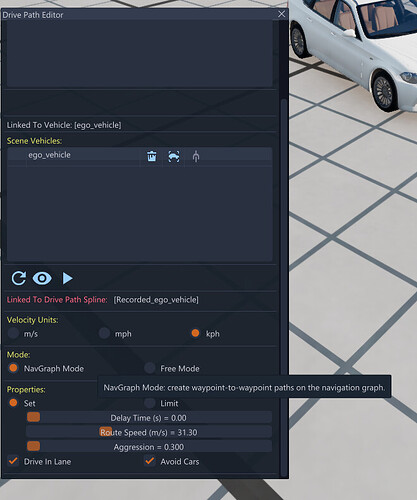This screenshot has height=500, width=417.
Task: Select the Set properties option
Action: [13, 403]
